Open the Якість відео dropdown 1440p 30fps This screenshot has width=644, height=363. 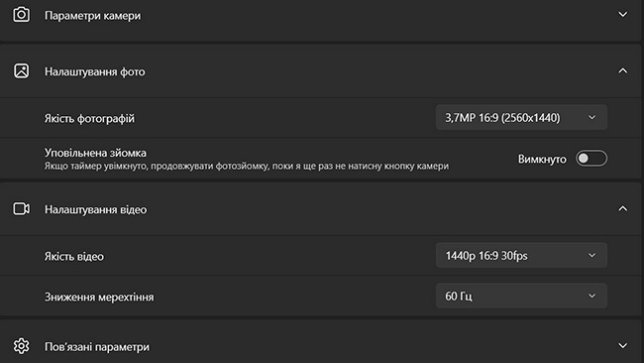tap(521, 255)
